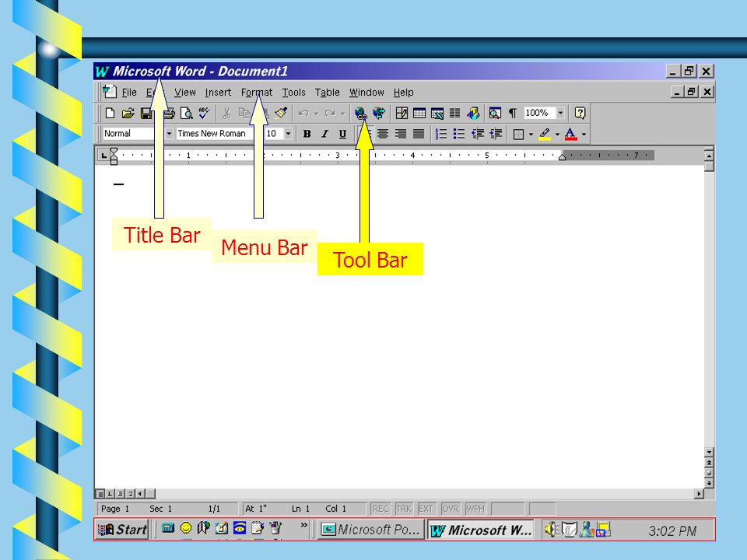
Task: Click the Previous Page double-arrow button
Action: pyautogui.click(x=709, y=462)
